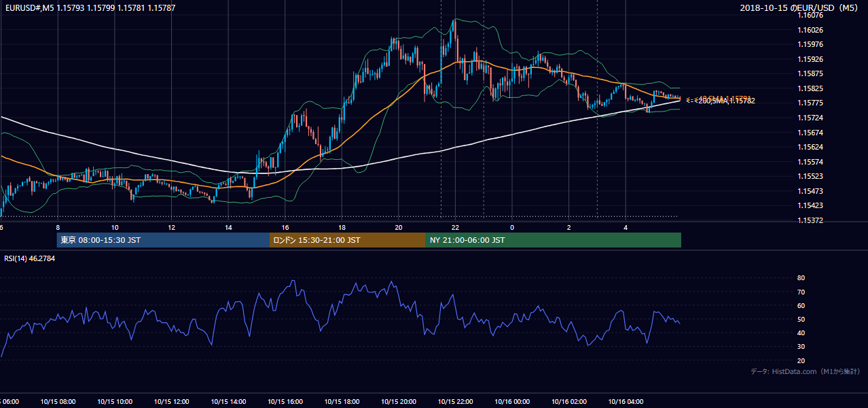Click the 1.15825 price axis label
The height and width of the screenshot is (408, 868).
coord(811,88)
